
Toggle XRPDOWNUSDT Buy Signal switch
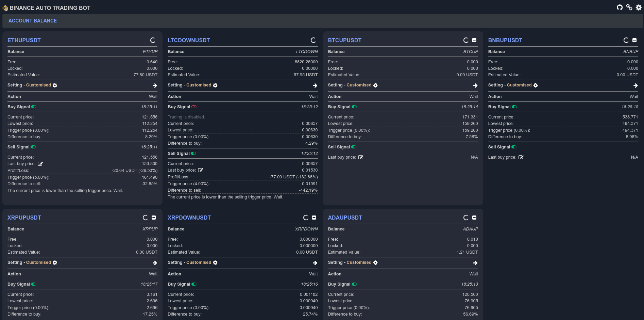point(194,284)
